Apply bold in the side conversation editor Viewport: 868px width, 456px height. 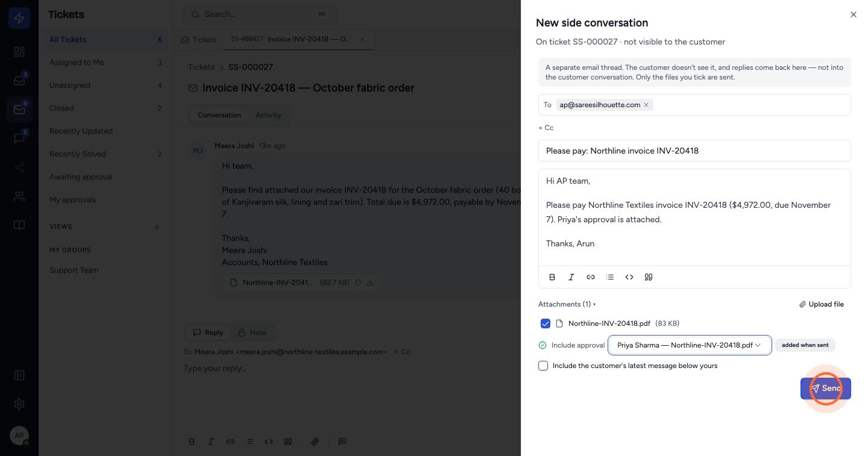click(552, 277)
